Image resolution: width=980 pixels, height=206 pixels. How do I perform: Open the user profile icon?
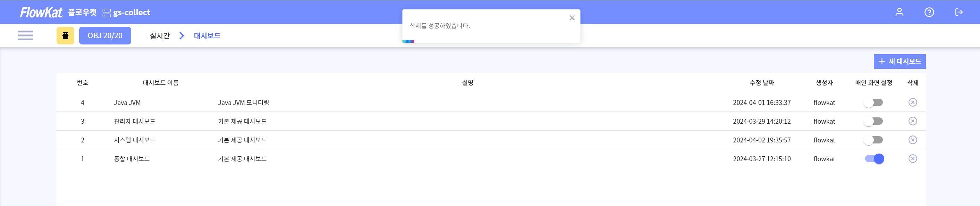coord(899,12)
